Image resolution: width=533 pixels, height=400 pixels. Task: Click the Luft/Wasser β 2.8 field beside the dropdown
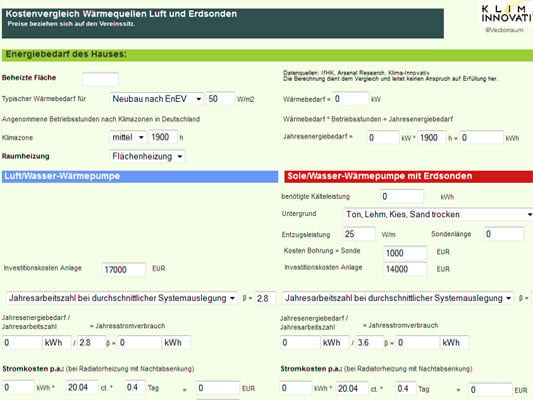(x=265, y=298)
